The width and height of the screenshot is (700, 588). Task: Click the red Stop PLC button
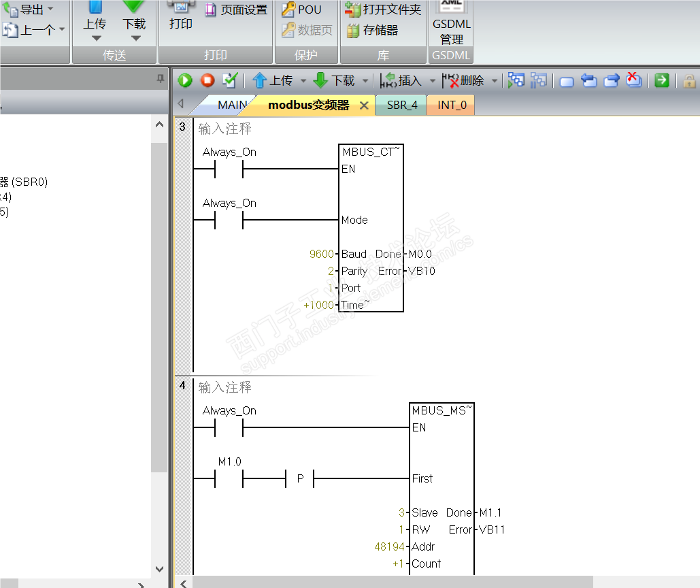click(207, 80)
